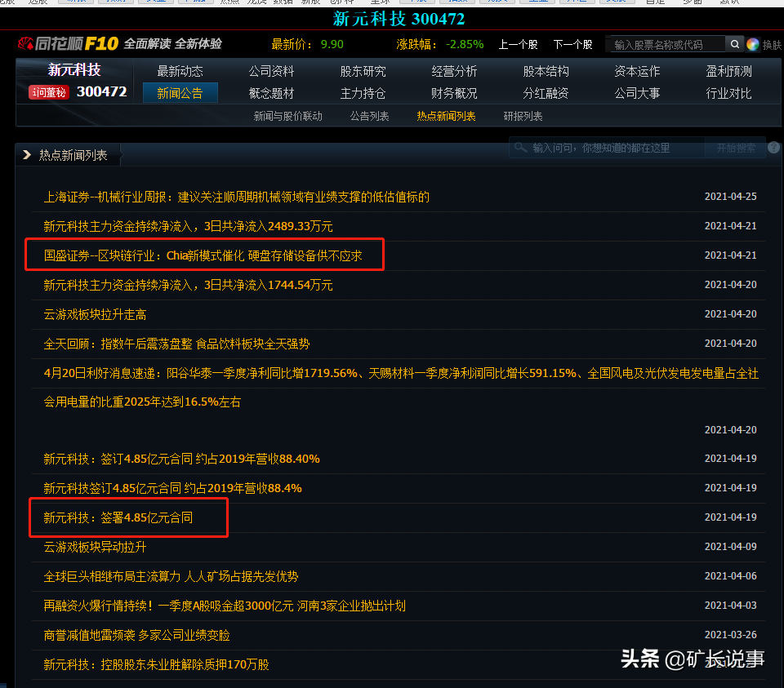Click the date 2021-04-09

click(730, 547)
